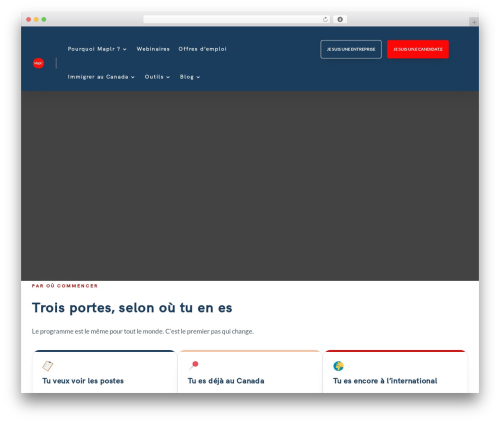This screenshot has width=500, height=423.
Task: Click the Trois portes, selon où tu en es heading
Action: (132, 308)
